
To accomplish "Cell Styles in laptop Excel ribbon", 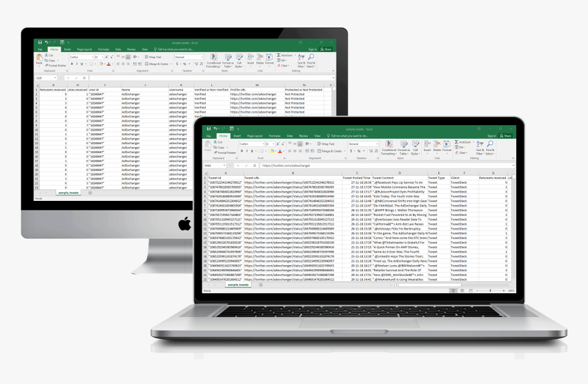I will click(x=415, y=148).
